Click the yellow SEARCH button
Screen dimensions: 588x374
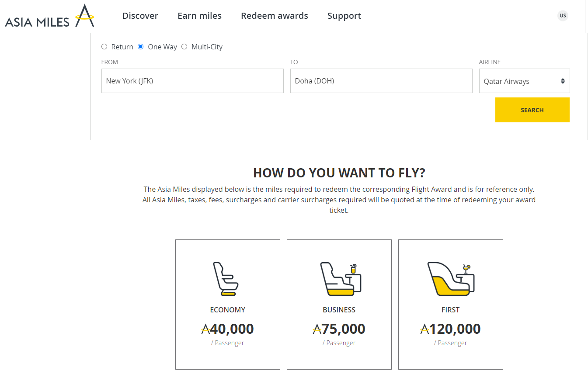[x=532, y=110]
